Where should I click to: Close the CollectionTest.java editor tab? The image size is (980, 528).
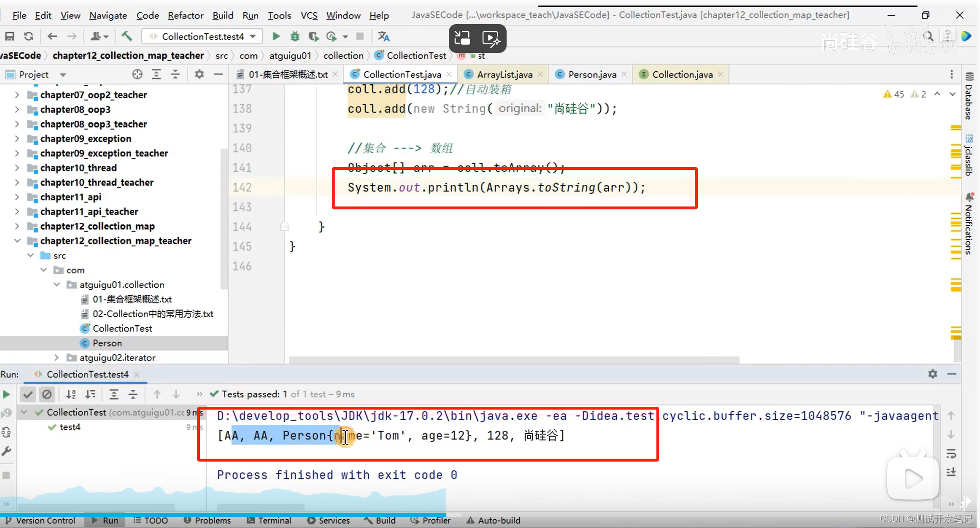[x=449, y=74]
